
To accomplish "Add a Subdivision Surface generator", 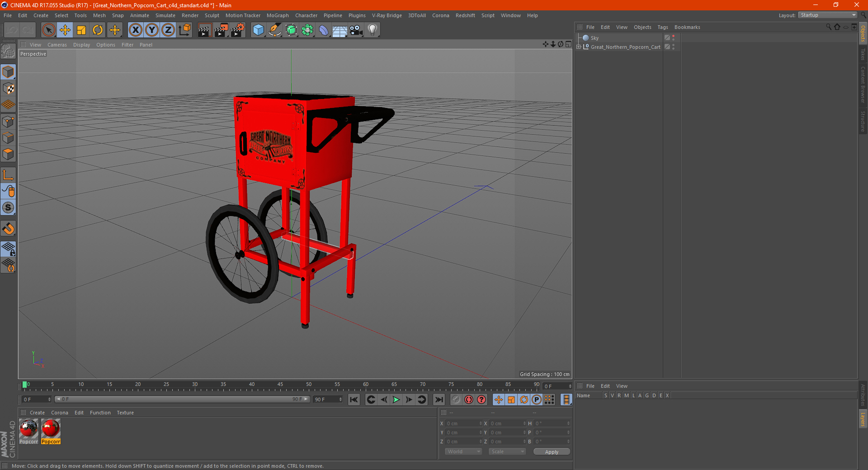I will (291, 30).
